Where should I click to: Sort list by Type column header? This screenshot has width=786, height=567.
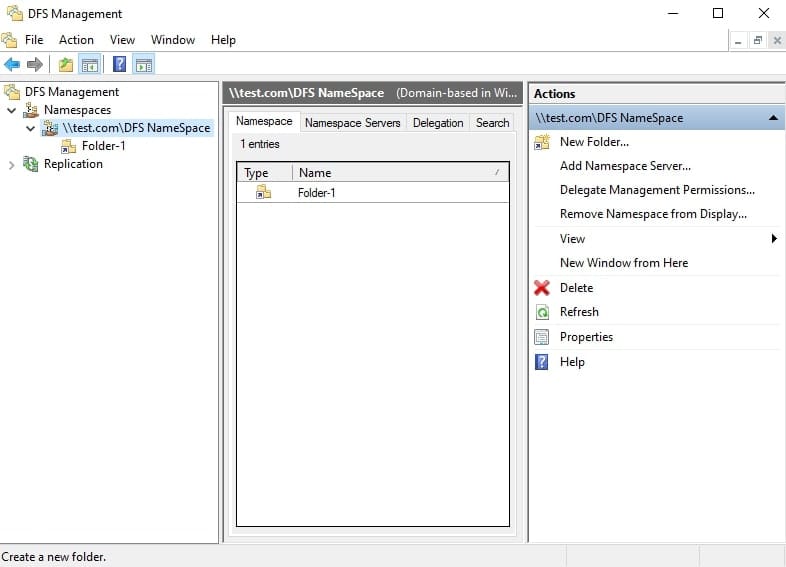(x=264, y=172)
